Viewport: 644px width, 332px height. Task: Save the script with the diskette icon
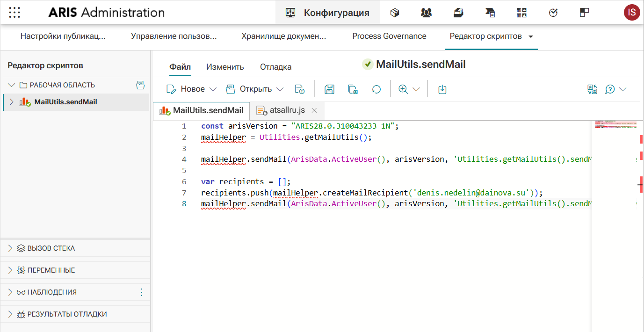[329, 89]
